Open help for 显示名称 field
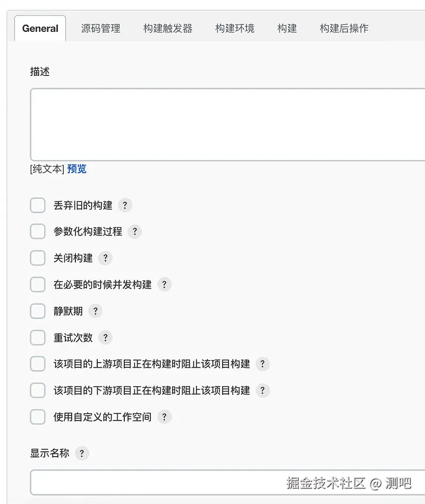Image resolution: width=425 pixels, height=504 pixels. pyautogui.click(x=81, y=454)
